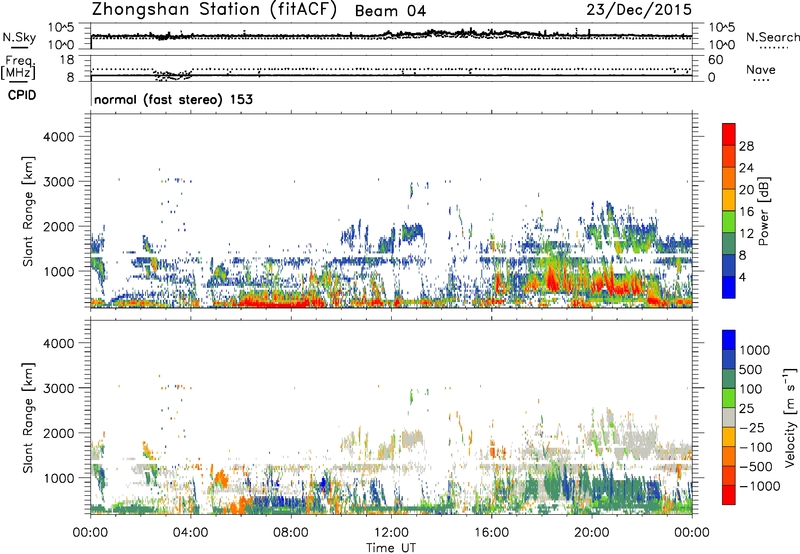Click the '100' label on the Velocity colorbar
This screenshot has height=554, width=800.
[751, 389]
